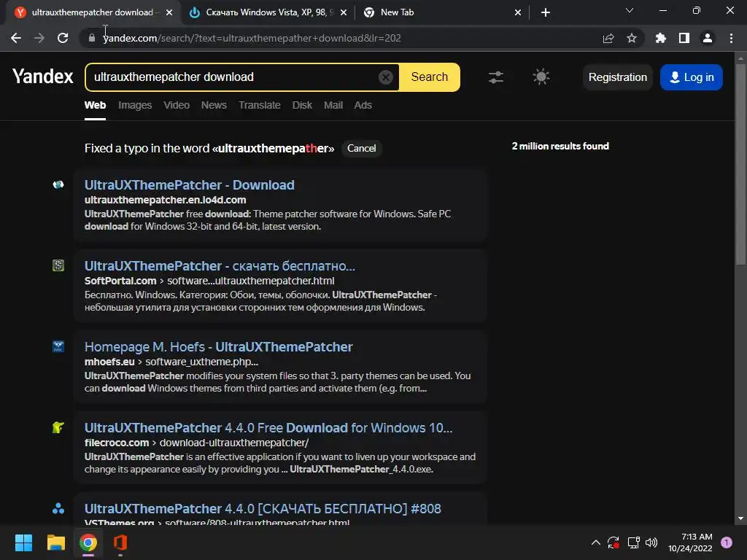Click the filecroco result favicon

[58, 427]
